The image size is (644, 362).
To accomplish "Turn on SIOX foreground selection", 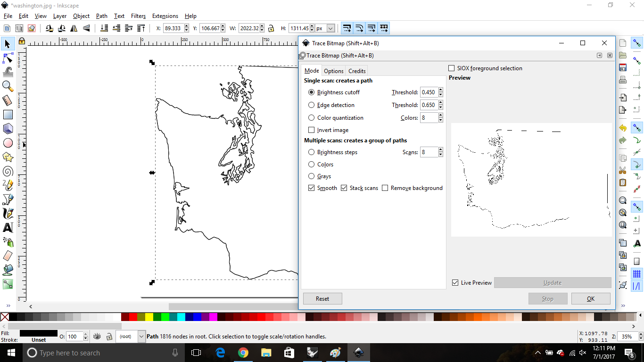I will tap(452, 68).
